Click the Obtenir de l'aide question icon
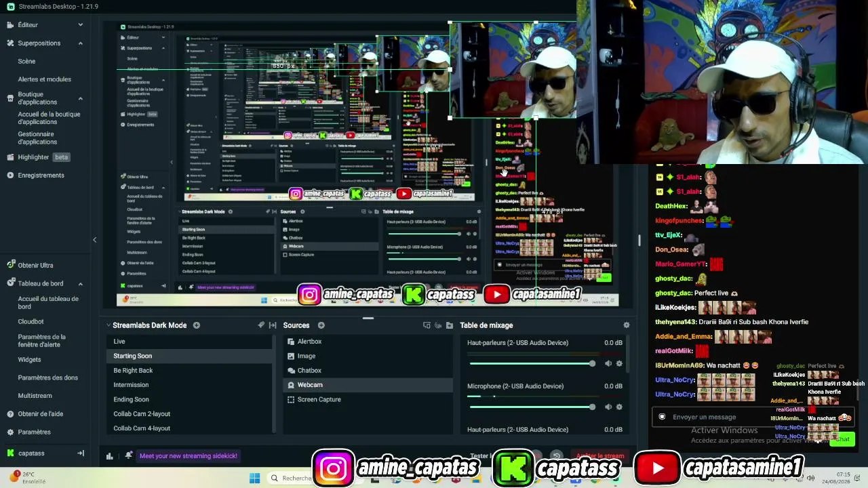The width and height of the screenshot is (868, 488). [x=10, y=414]
